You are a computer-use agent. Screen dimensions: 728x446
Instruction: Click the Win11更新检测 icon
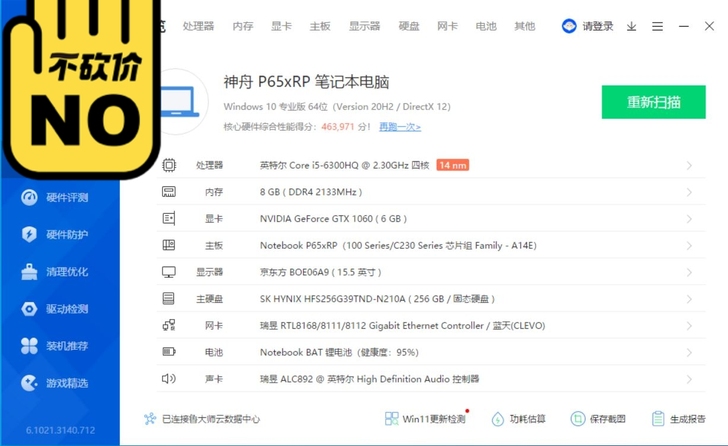tap(392, 419)
